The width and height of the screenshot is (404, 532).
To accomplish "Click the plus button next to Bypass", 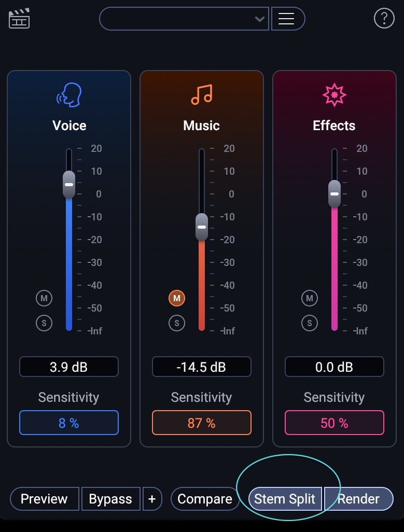I will coord(152,499).
